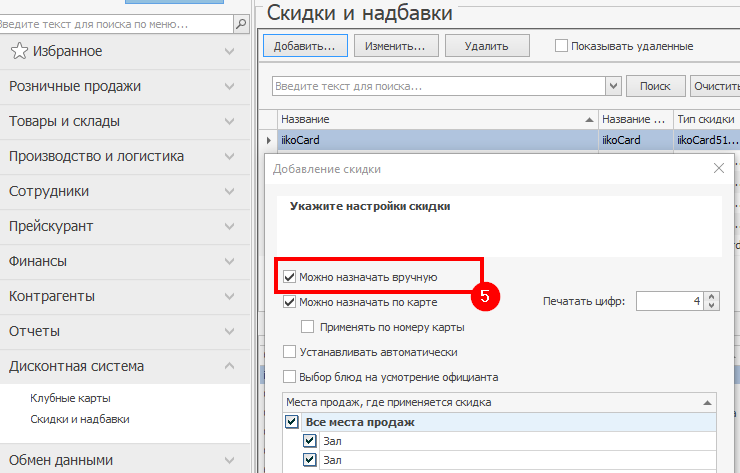
Task: Close the Добавление скидки dialog
Action: tap(718, 169)
